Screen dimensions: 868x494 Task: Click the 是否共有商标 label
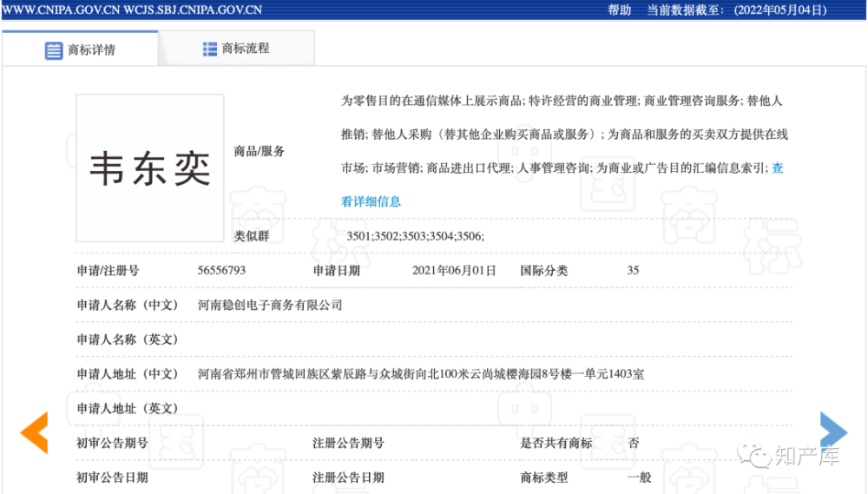556,443
